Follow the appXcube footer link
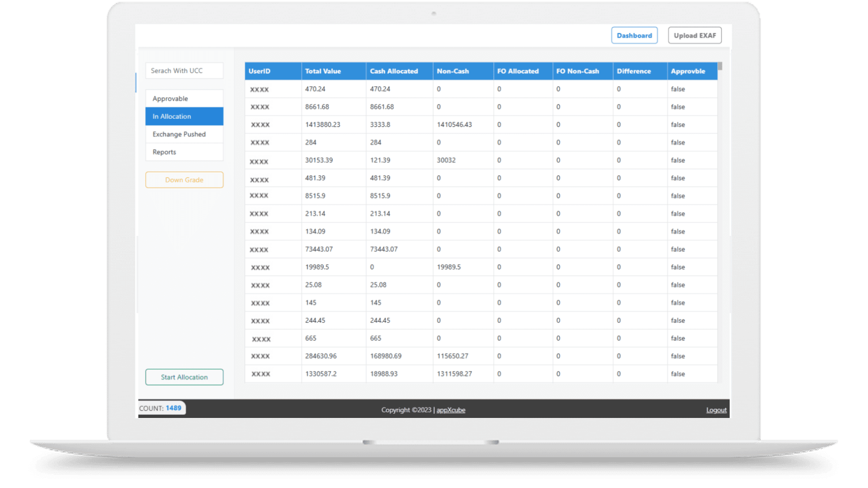 pyautogui.click(x=450, y=410)
